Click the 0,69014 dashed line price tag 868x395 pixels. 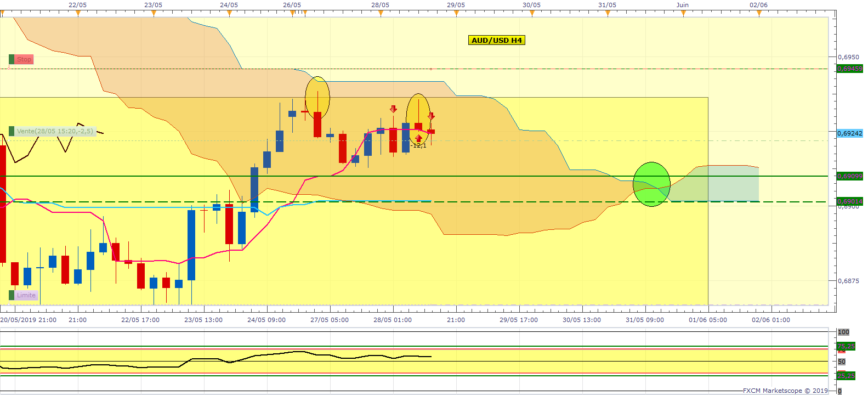coord(849,201)
